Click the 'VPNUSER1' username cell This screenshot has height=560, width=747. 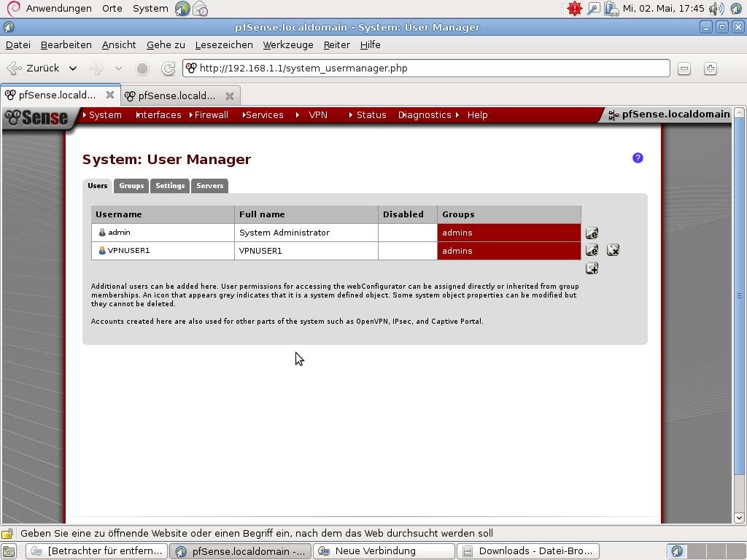point(163,251)
